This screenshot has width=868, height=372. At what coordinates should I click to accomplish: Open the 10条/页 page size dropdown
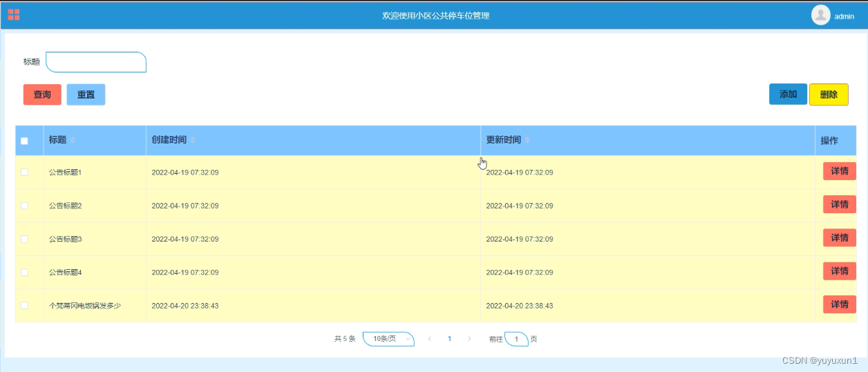point(388,339)
